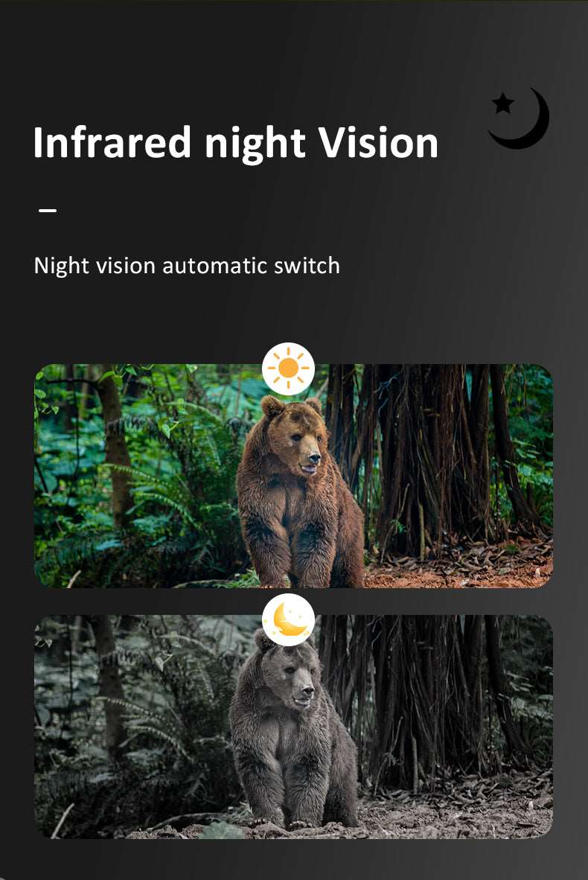Image resolution: width=588 pixels, height=880 pixels.
Task: Click the gray bear's face in night photo
Action: tap(294, 683)
